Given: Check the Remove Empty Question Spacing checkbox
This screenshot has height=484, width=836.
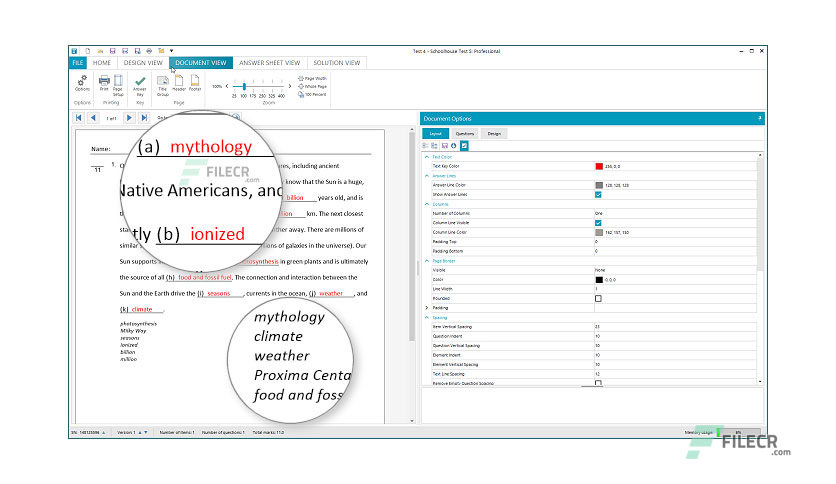Looking at the screenshot, I should point(598,383).
